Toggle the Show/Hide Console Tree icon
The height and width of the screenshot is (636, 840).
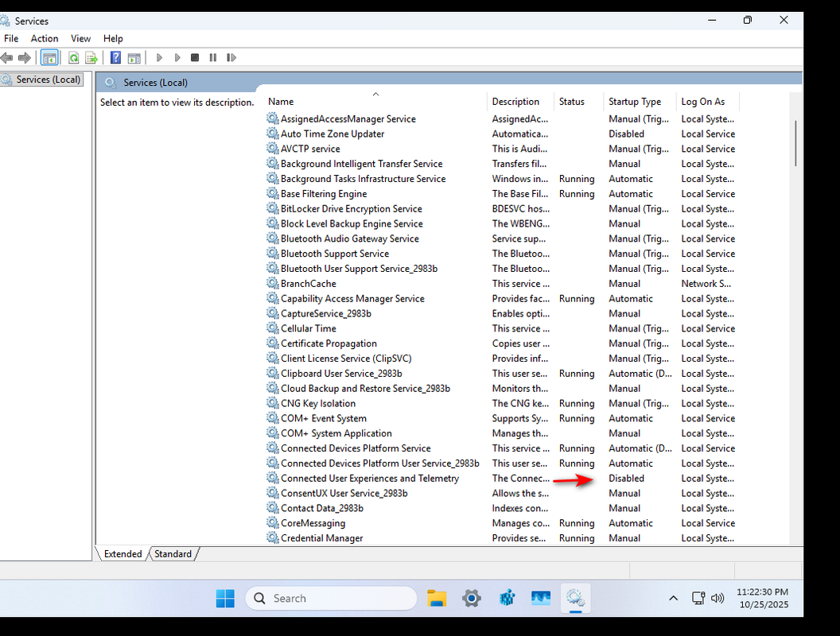49,58
